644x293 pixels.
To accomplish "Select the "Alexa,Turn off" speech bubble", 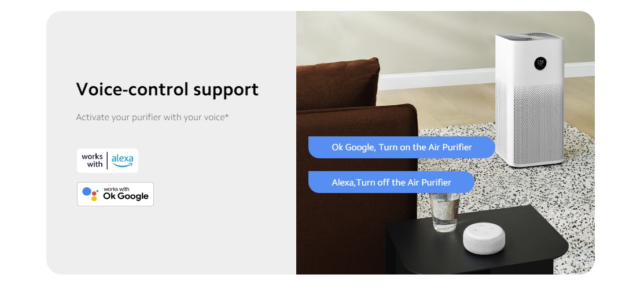I will point(391,182).
